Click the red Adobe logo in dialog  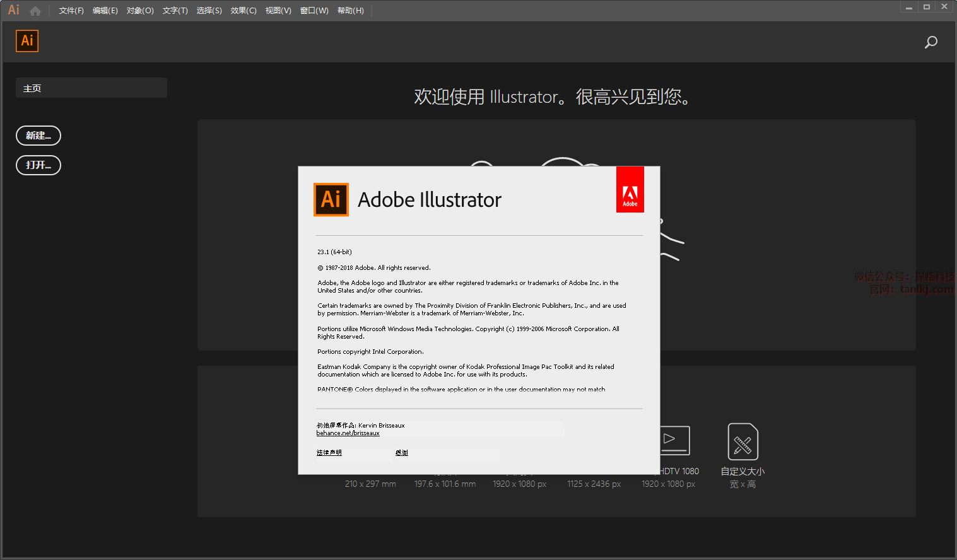(630, 190)
